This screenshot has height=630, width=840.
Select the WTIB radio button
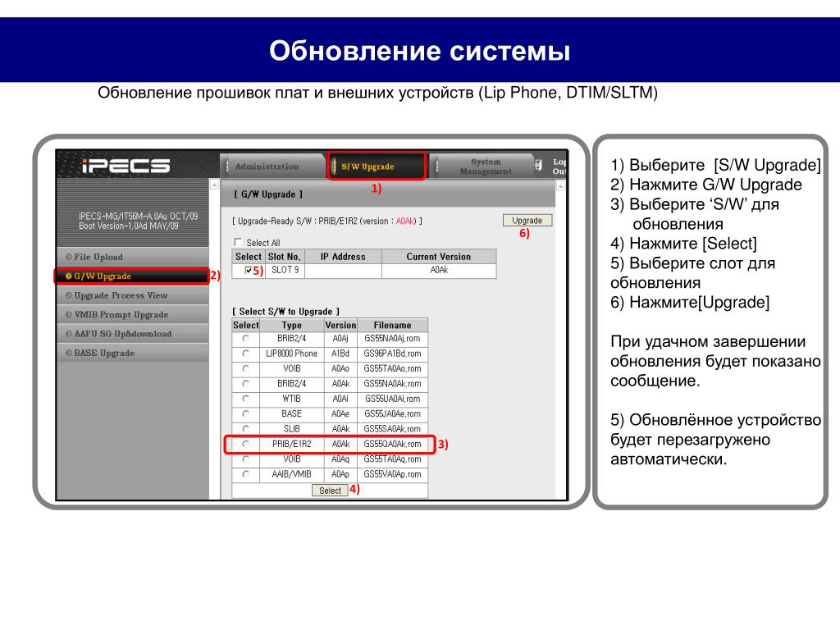pos(245,399)
